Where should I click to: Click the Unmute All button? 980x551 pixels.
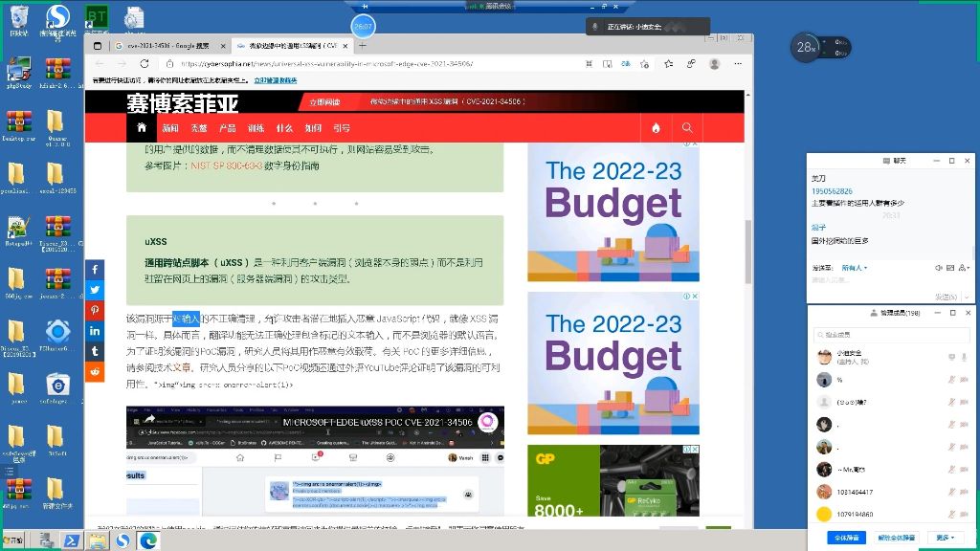[x=896, y=538]
